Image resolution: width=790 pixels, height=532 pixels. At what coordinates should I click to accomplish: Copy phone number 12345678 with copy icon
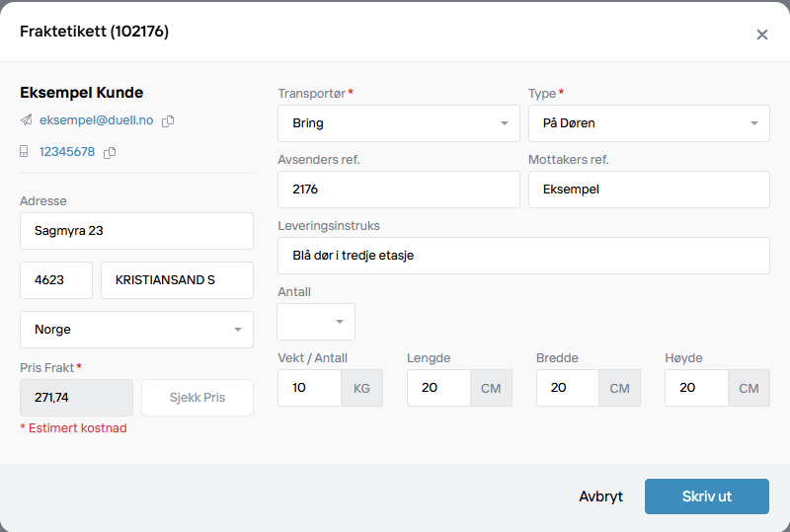(110, 152)
